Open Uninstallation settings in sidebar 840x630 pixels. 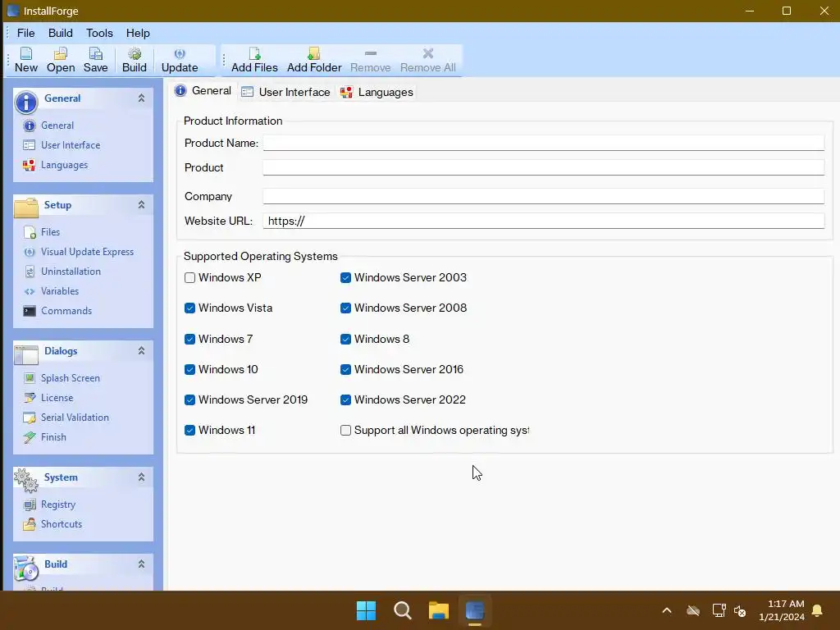pyautogui.click(x=71, y=272)
